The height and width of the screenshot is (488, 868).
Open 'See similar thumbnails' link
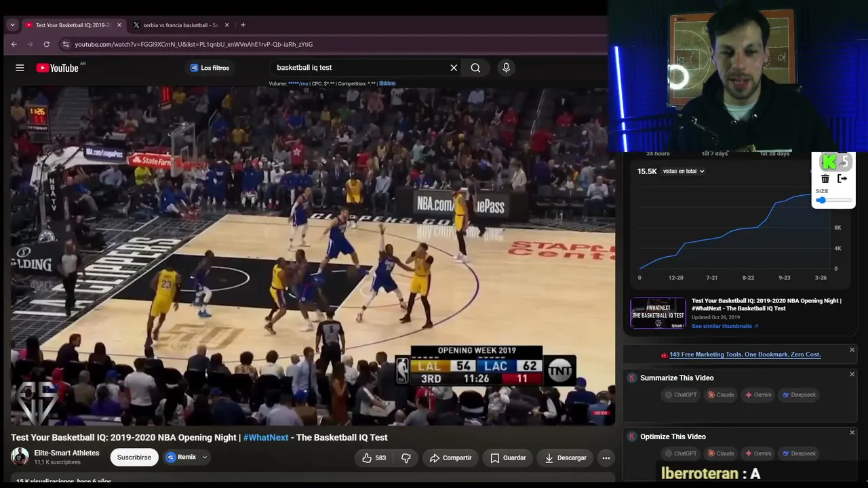coord(725,326)
